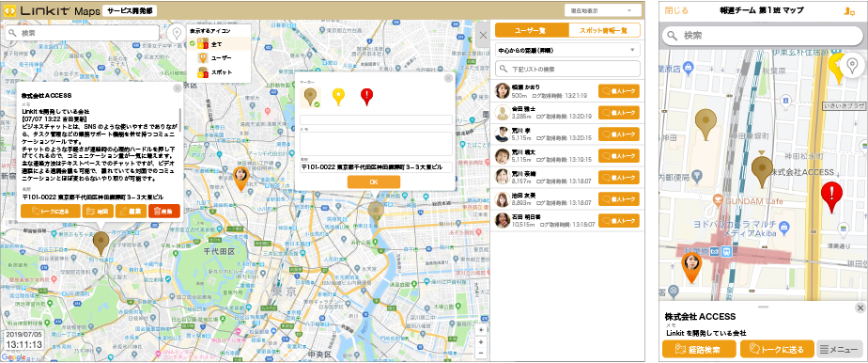This screenshot has height=363, width=868.
Task: Click the red 削除 button in popup
Action: point(163,211)
